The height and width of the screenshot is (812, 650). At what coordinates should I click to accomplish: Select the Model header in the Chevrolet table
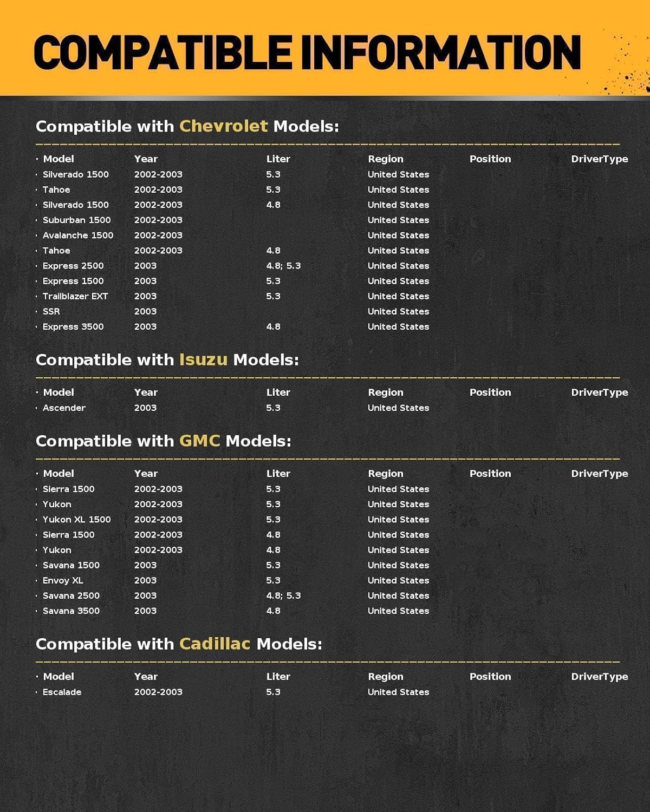[x=58, y=159]
